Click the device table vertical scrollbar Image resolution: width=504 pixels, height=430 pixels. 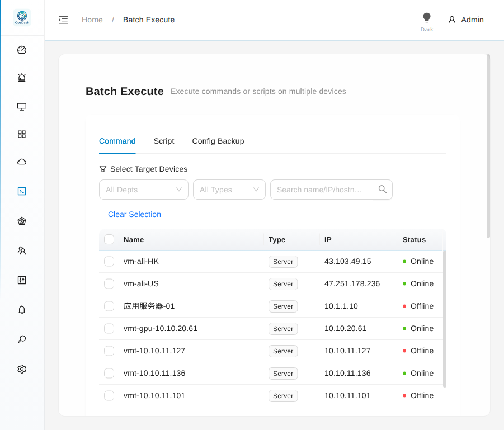[445, 319]
